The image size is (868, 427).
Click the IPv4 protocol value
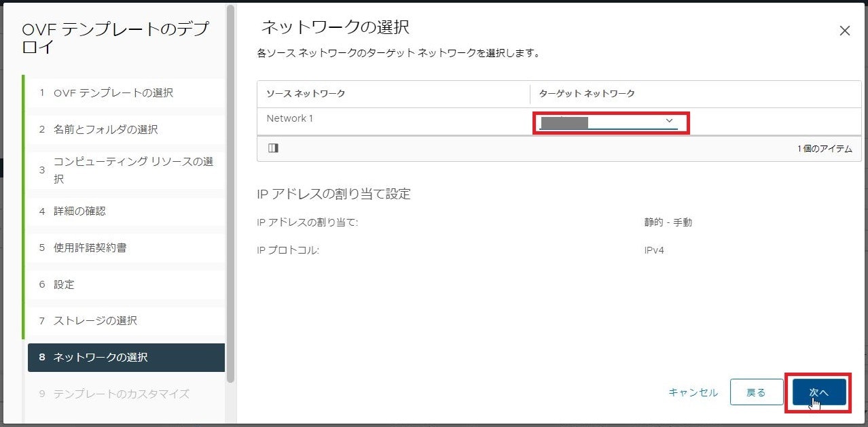coord(654,250)
